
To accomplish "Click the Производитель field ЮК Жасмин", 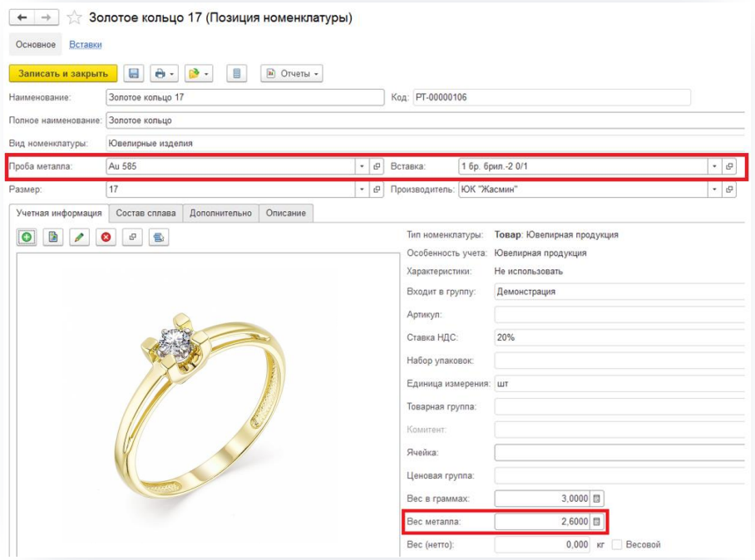I will [583, 189].
